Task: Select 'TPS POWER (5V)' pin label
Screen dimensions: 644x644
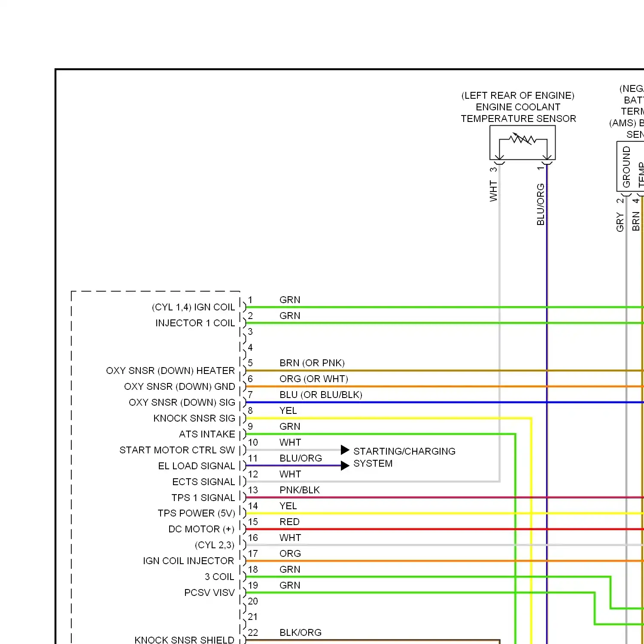Action: tap(196, 513)
